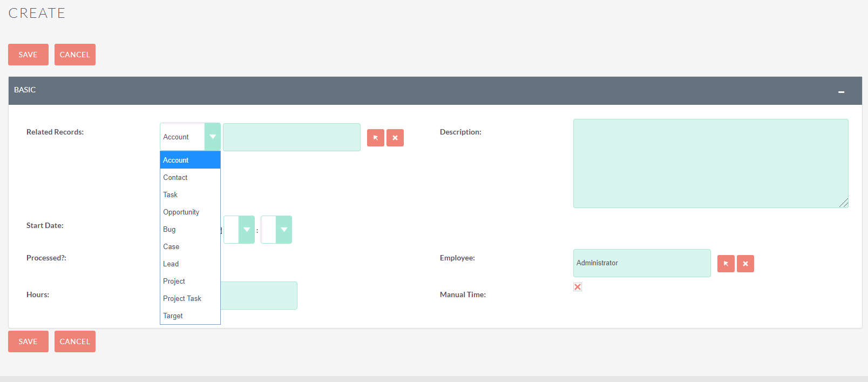Image resolution: width=868 pixels, height=382 pixels.
Task: Choose Project Task from the dropdown list
Action: [x=190, y=298]
